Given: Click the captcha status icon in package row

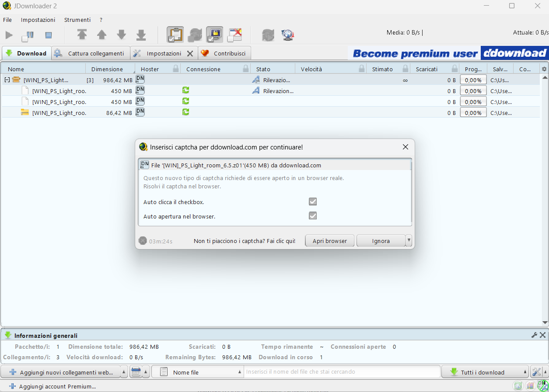Looking at the screenshot, I should pyautogui.click(x=256, y=80).
